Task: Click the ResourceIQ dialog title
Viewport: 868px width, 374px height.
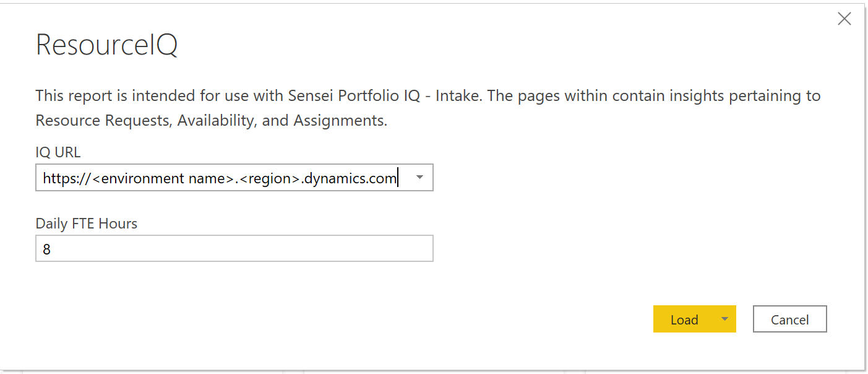Action: [x=107, y=45]
